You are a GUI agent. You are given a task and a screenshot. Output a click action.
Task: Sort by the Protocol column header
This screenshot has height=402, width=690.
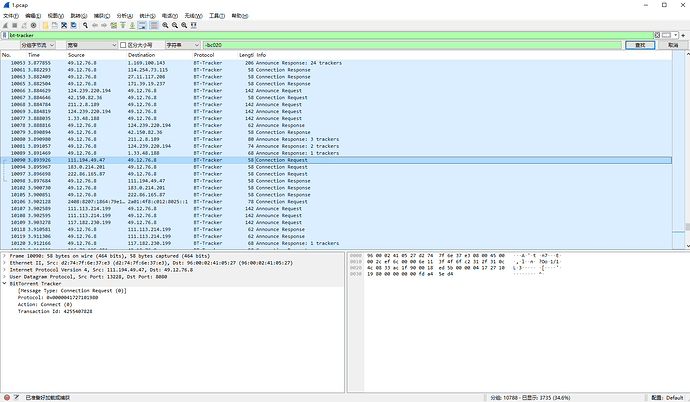click(x=214, y=55)
